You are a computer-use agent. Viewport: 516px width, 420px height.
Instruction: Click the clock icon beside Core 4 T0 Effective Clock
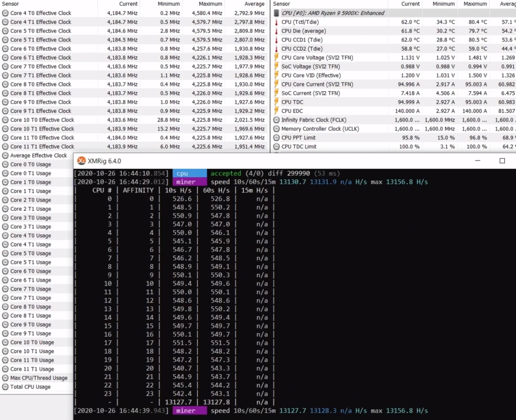click(5, 13)
